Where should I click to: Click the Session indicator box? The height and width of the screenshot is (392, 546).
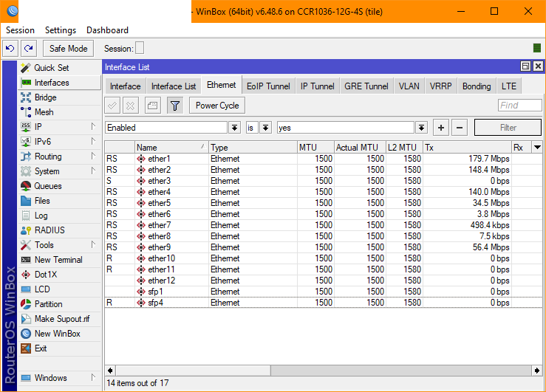(x=140, y=48)
